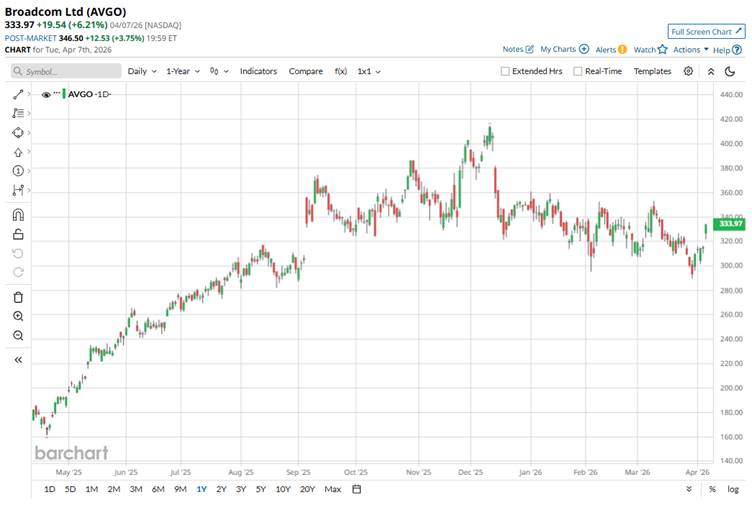Open the f(x) expressions menu

(x=341, y=71)
